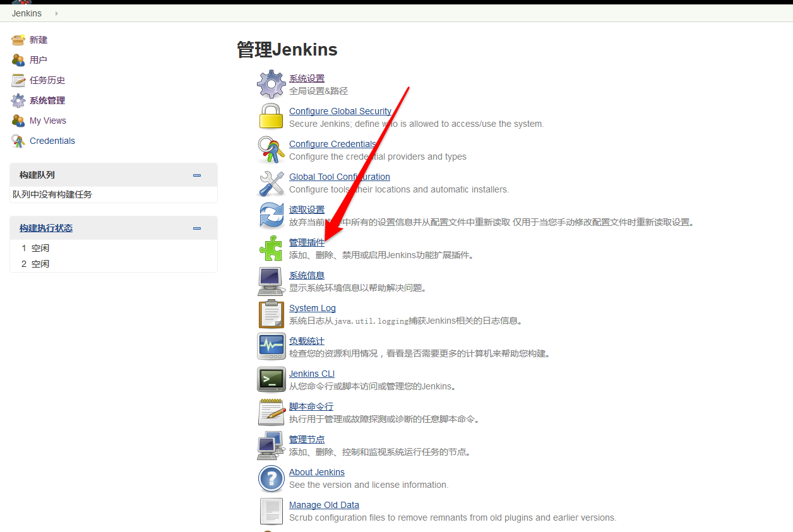Click the 系统管理 gear icon in sidebar

pos(18,100)
